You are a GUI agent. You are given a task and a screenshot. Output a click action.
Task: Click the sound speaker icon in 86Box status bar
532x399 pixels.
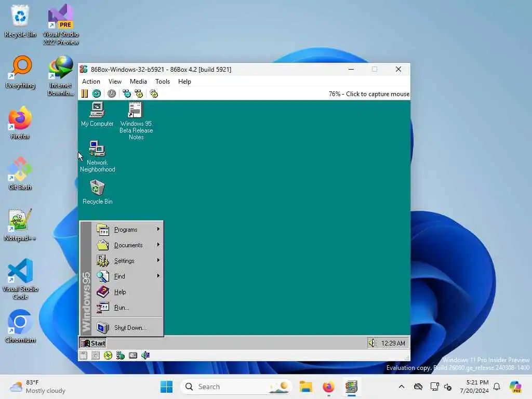pos(145,355)
